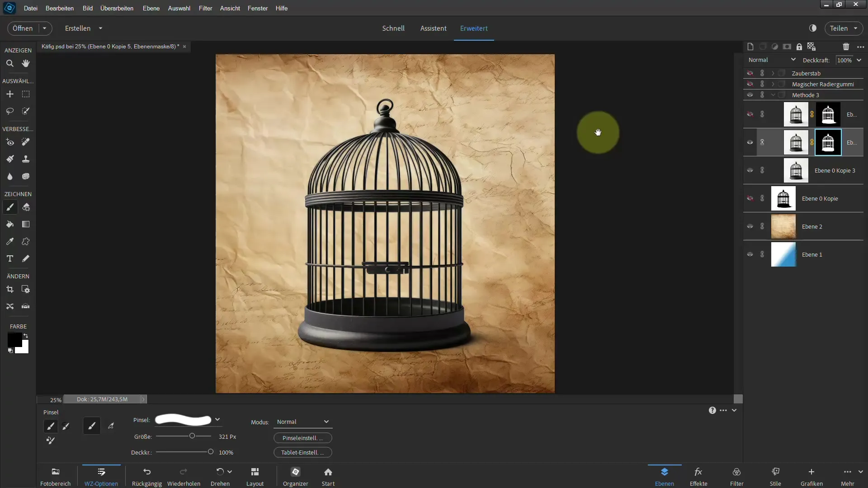Open the Teilen dropdown

[x=844, y=28]
